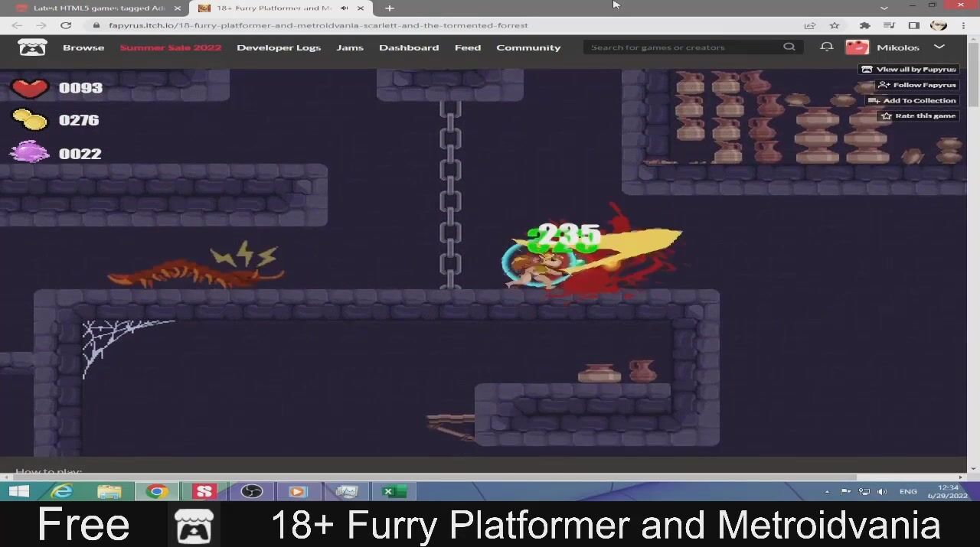Open Chrome from the taskbar
Screen dimensions: 980x547
pyautogui.click(x=157, y=491)
